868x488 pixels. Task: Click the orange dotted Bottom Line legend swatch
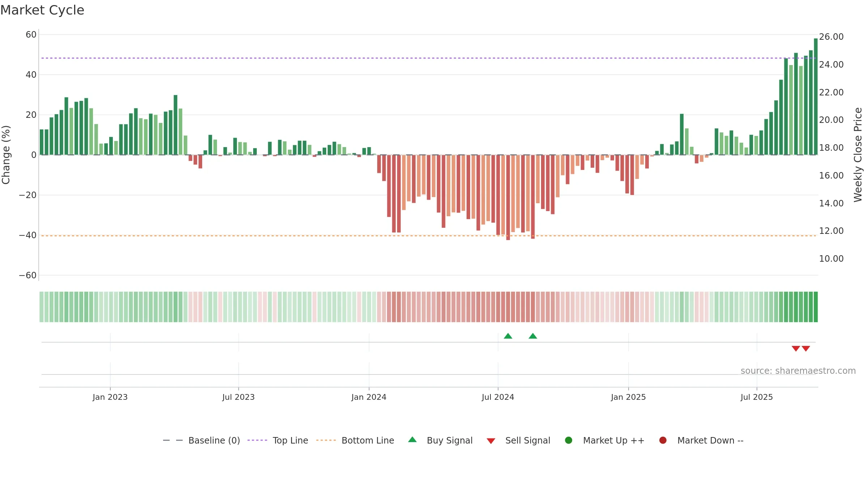tap(326, 440)
